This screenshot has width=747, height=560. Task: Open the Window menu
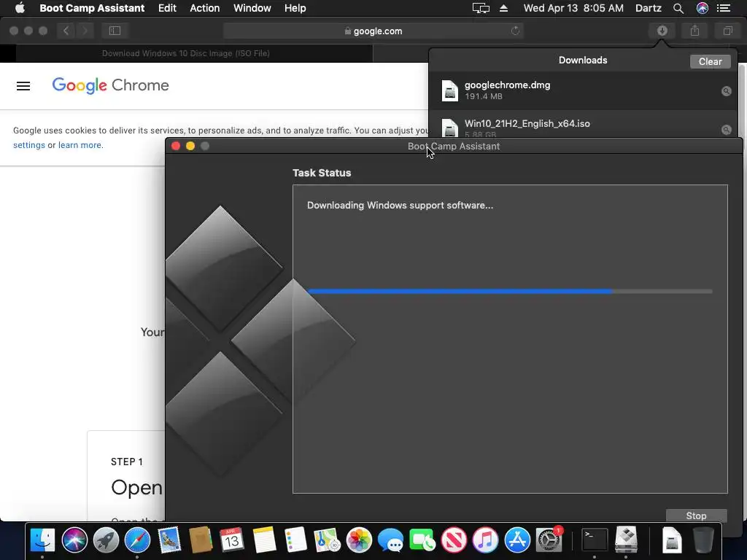pyautogui.click(x=252, y=8)
